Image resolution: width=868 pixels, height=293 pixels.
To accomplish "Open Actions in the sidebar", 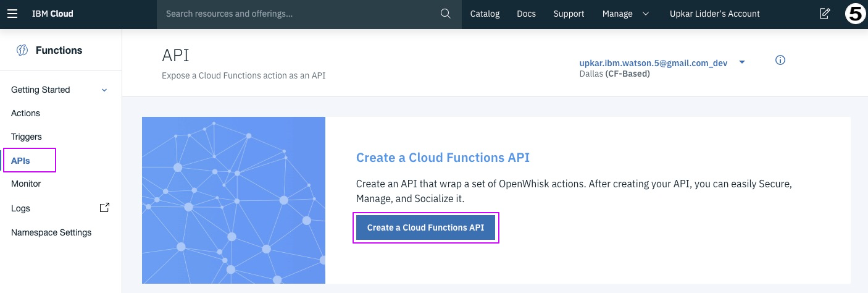I will click(25, 113).
